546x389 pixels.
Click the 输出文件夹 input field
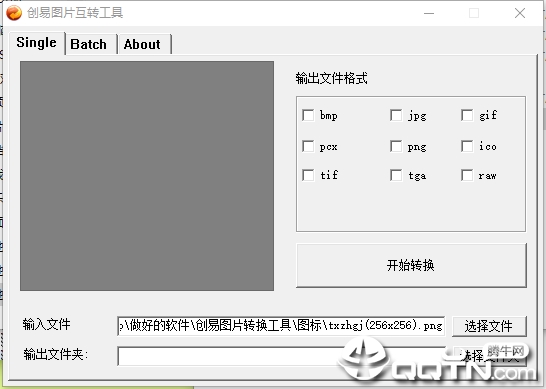(281, 356)
